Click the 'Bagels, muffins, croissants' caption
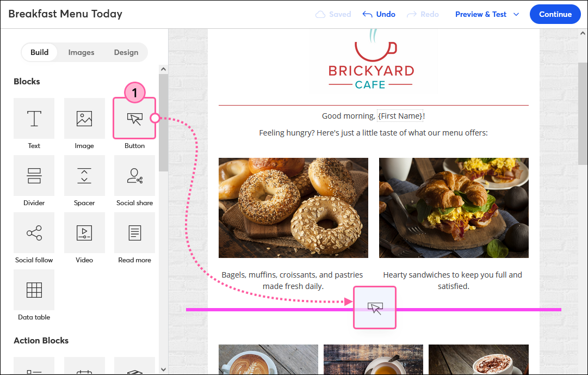 coord(293,280)
